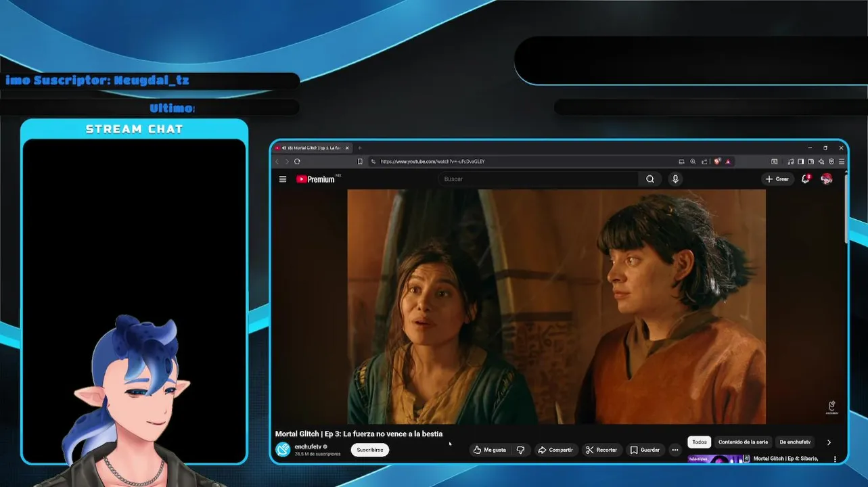
Task: Click the Suscribirse button
Action: (x=370, y=450)
